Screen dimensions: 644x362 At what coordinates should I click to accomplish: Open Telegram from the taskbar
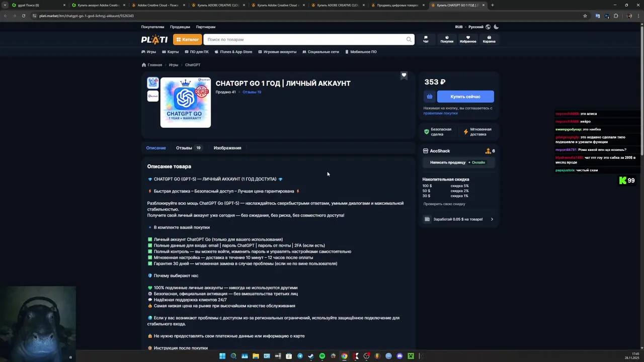coord(300,356)
